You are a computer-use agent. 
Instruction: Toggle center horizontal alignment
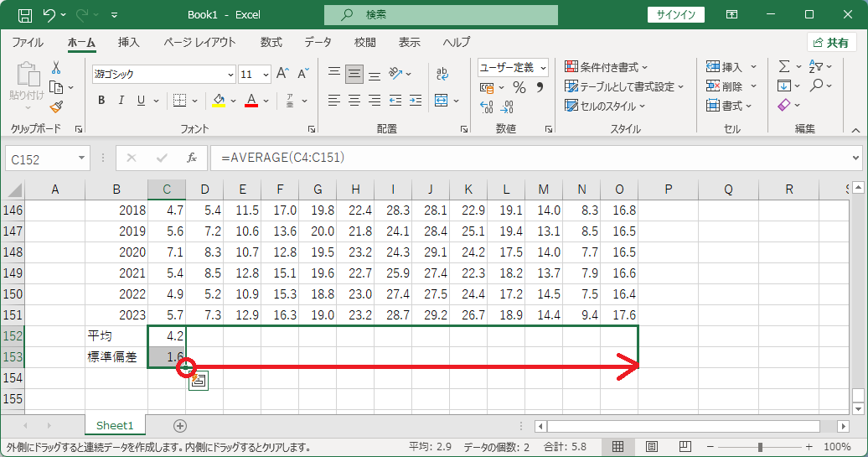354,101
